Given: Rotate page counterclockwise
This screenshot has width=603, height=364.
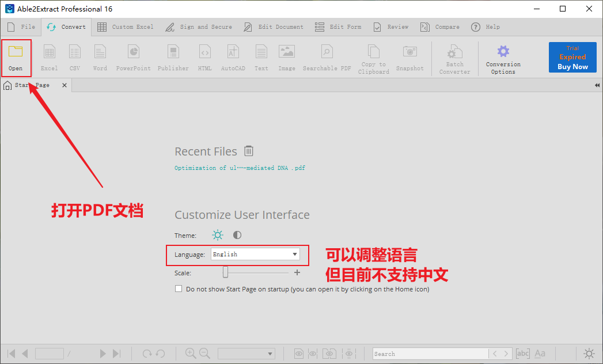Looking at the screenshot, I should (161, 354).
